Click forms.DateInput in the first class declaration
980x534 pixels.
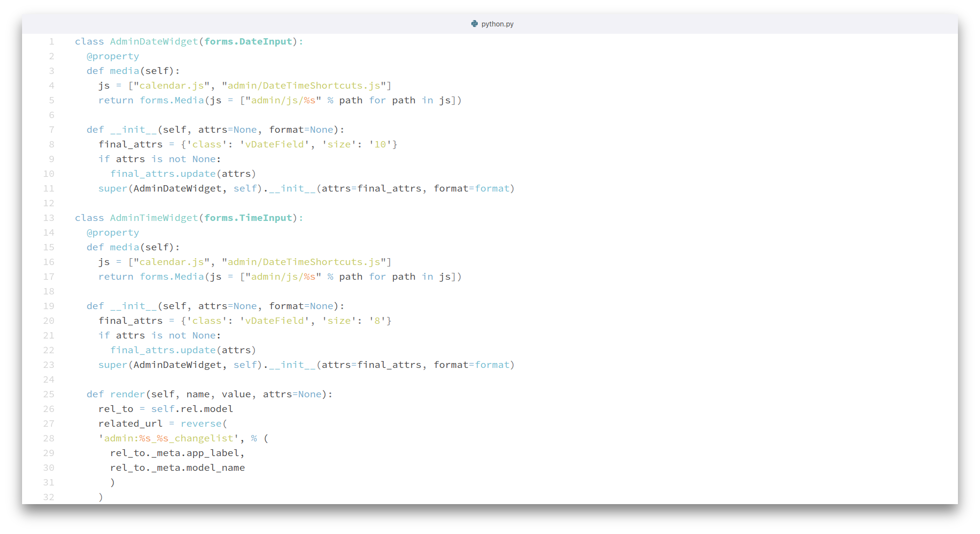tap(248, 42)
